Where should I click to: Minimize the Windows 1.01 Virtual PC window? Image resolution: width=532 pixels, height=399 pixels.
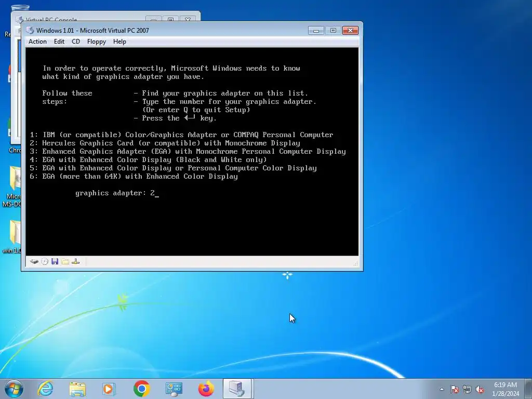pyautogui.click(x=316, y=31)
